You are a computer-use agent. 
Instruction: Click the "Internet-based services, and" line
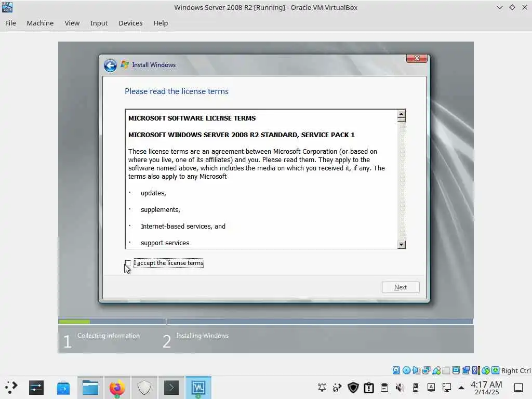[x=183, y=227]
